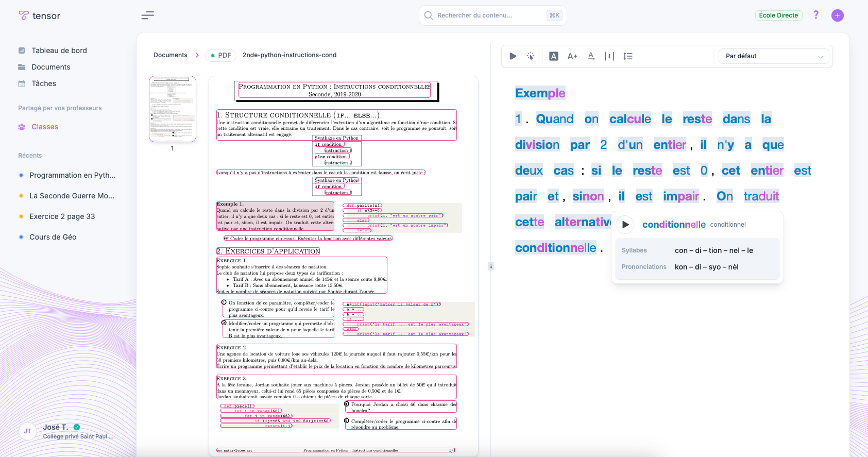Click the word calcule in reader

pos(630,119)
